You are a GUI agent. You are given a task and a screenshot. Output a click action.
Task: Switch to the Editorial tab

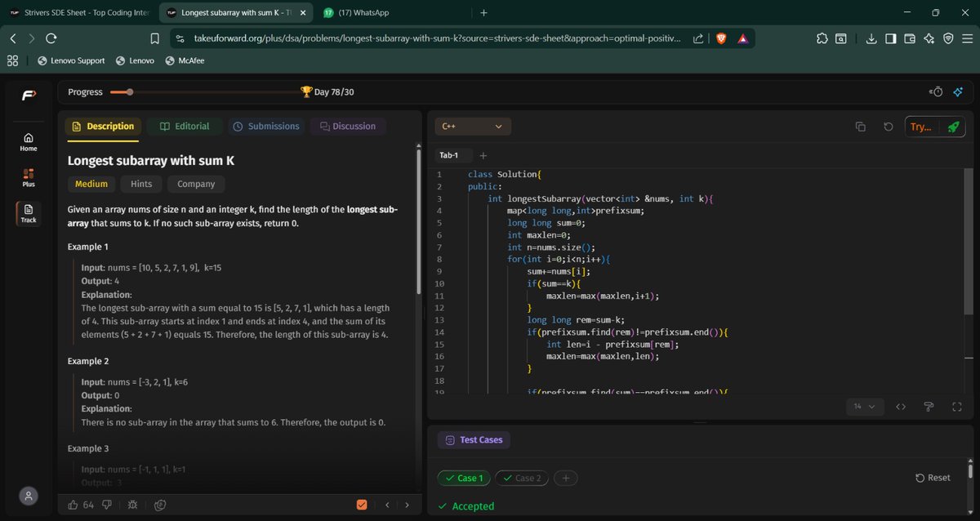tap(185, 127)
